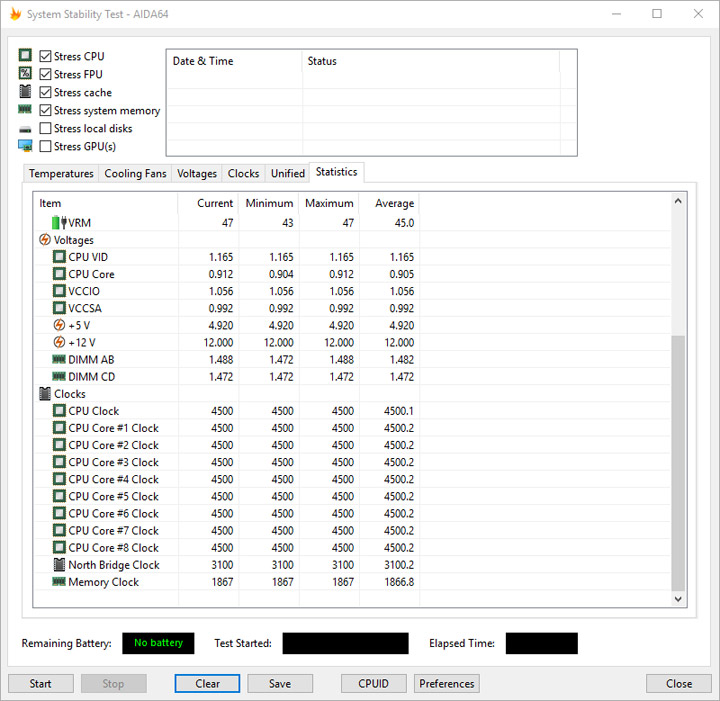Viewport: 720px width, 701px height.
Task: Click the statistics list scroll-up arrow
Action: coord(678,201)
